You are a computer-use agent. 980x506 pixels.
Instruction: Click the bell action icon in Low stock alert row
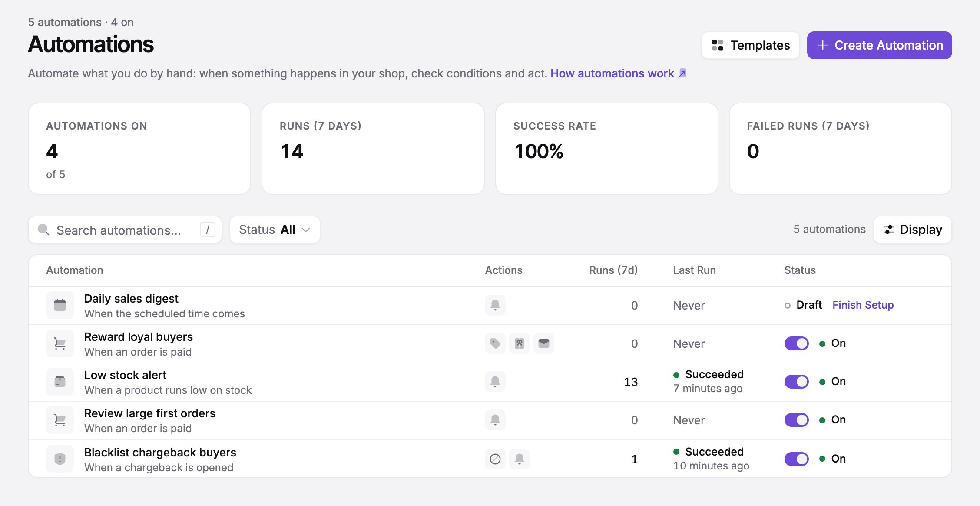[x=495, y=382]
